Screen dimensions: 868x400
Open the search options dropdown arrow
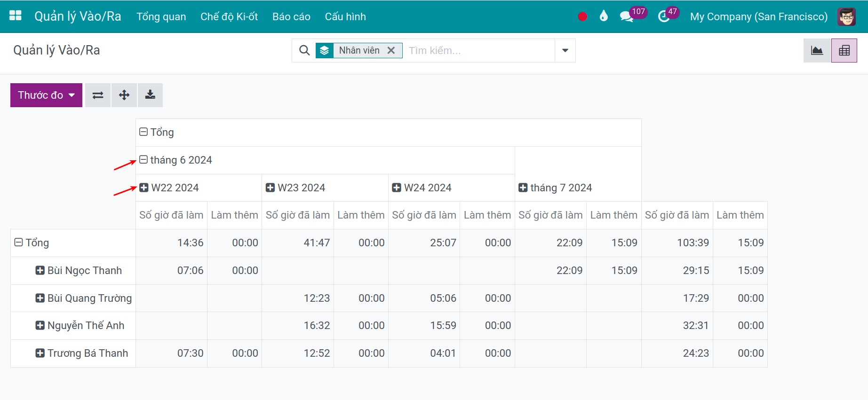[565, 50]
